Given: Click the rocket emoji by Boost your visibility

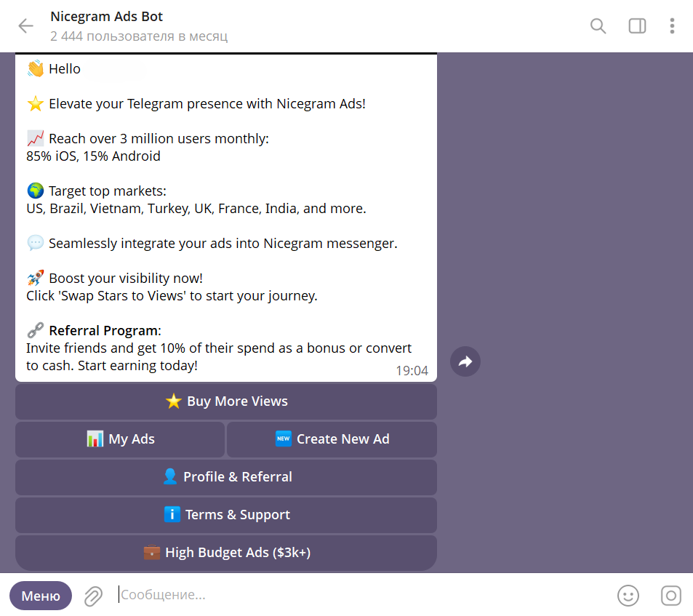Looking at the screenshot, I should (x=36, y=278).
